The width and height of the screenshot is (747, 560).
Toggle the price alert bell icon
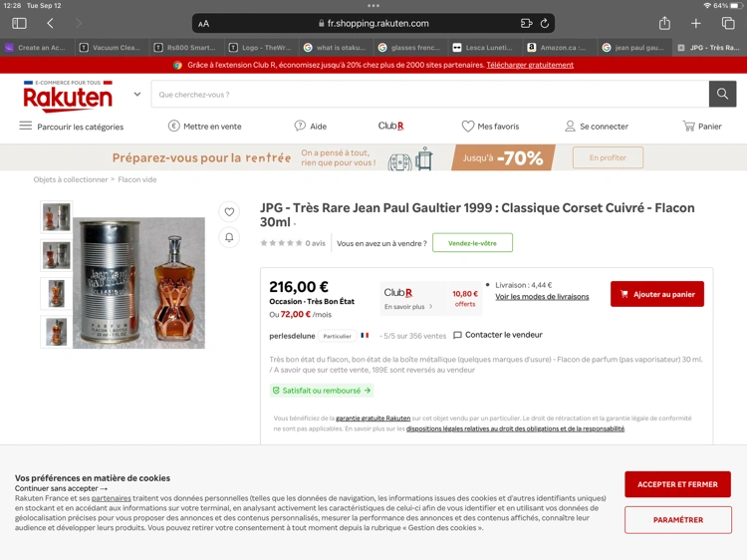click(229, 237)
